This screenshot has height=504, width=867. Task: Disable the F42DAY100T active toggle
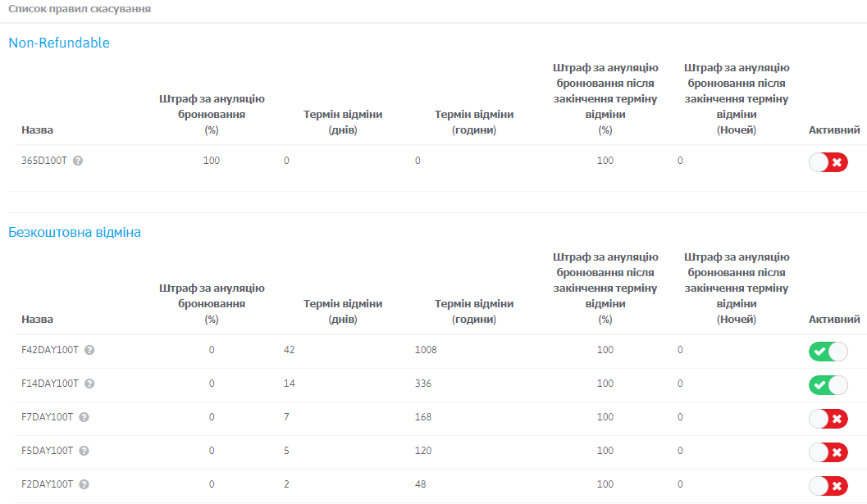coord(828,352)
